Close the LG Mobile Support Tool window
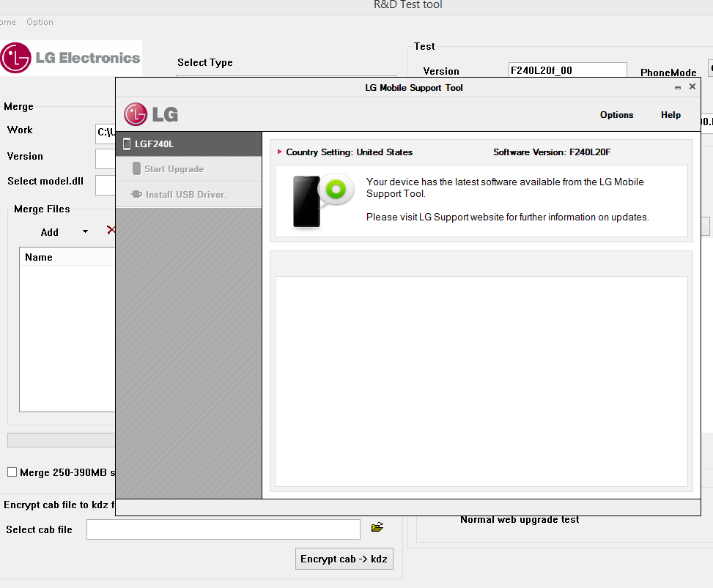Image resolution: width=713 pixels, height=588 pixels. coord(692,86)
